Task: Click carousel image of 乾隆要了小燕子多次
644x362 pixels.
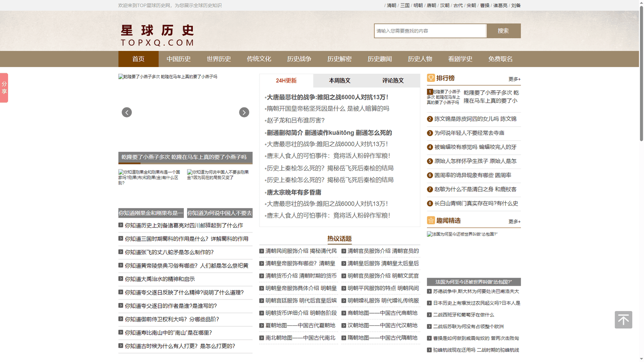Action: click(x=185, y=113)
